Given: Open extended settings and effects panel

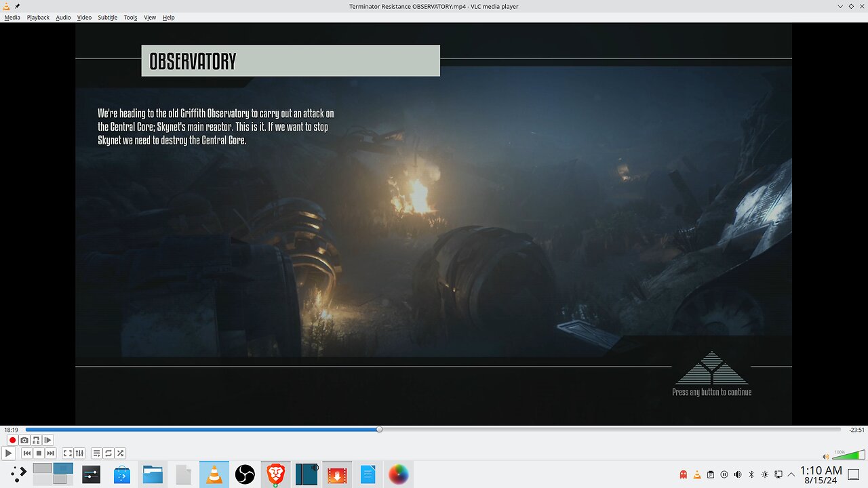Looking at the screenshot, I should pyautogui.click(x=79, y=453).
